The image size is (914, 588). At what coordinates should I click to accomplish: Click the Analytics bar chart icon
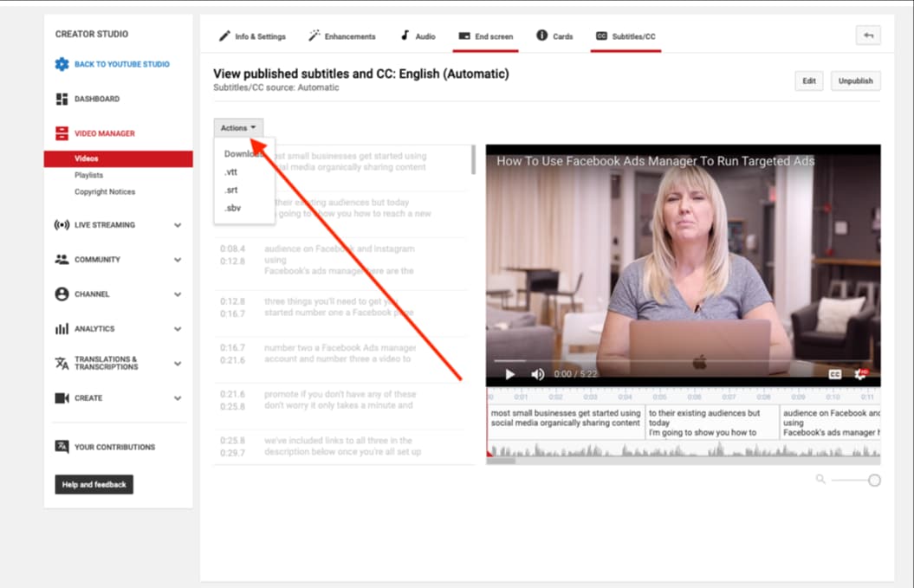point(62,329)
